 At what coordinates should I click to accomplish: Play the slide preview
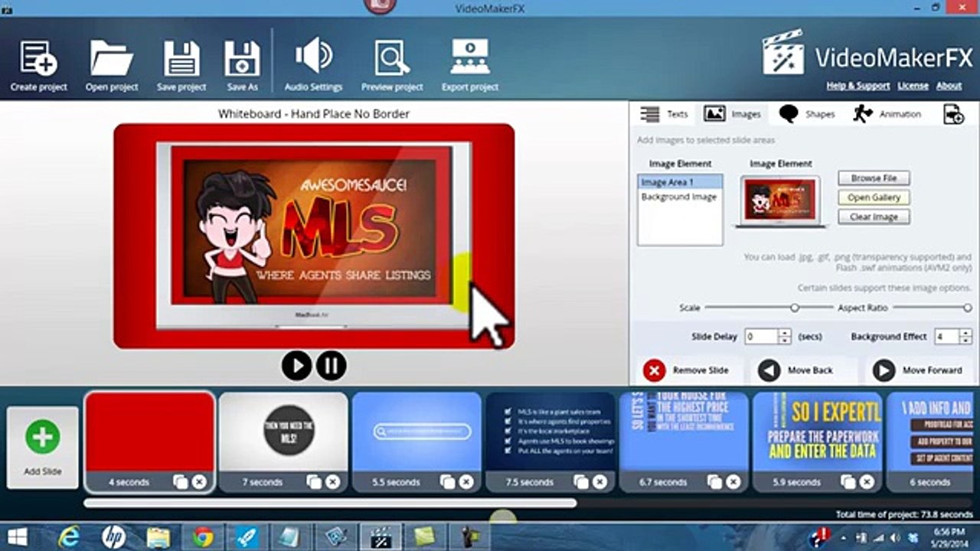[x=296, y=366]
